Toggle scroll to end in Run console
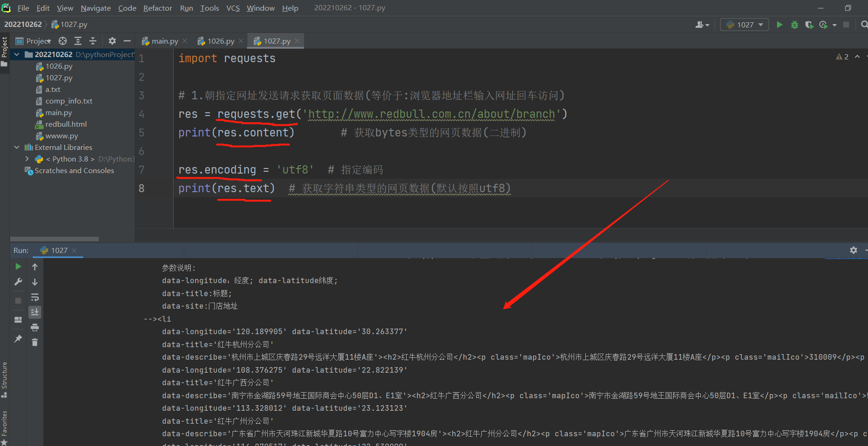868x446 pixels. click(35, 312)
